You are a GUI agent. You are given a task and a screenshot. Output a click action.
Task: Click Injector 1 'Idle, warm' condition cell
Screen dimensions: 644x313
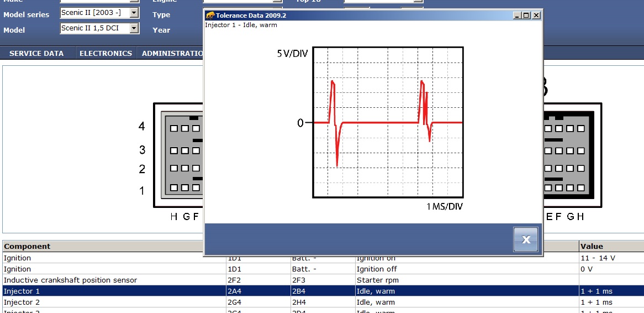tap(467, 291)
